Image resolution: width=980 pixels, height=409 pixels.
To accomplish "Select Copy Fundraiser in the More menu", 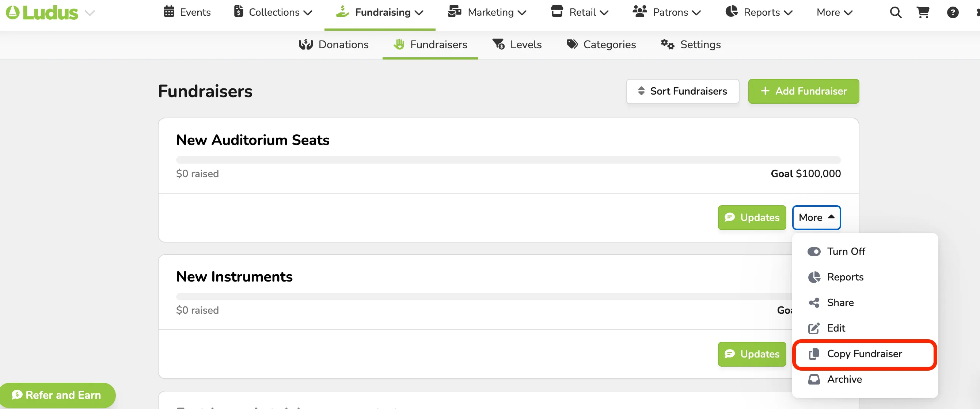I will tap(865, 353).
